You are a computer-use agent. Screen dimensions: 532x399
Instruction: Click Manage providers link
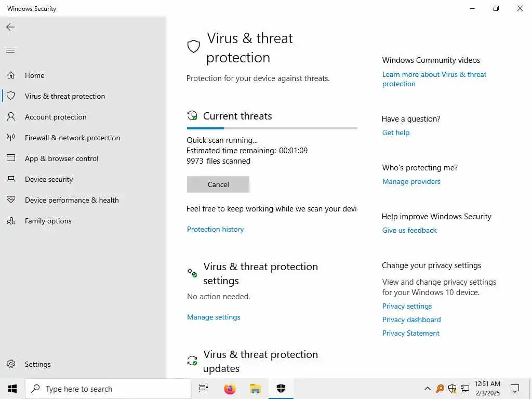click(411, 181)
